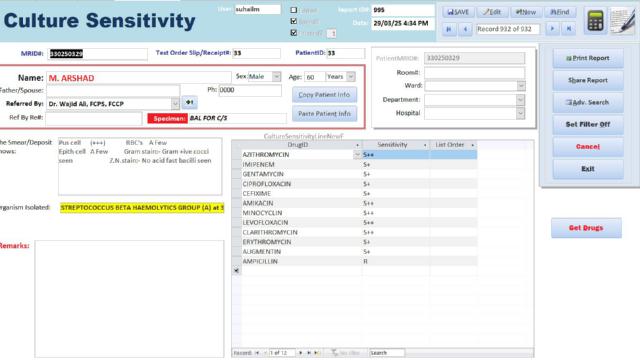
Task: Create a new record with New
Action: click(526, 12)
